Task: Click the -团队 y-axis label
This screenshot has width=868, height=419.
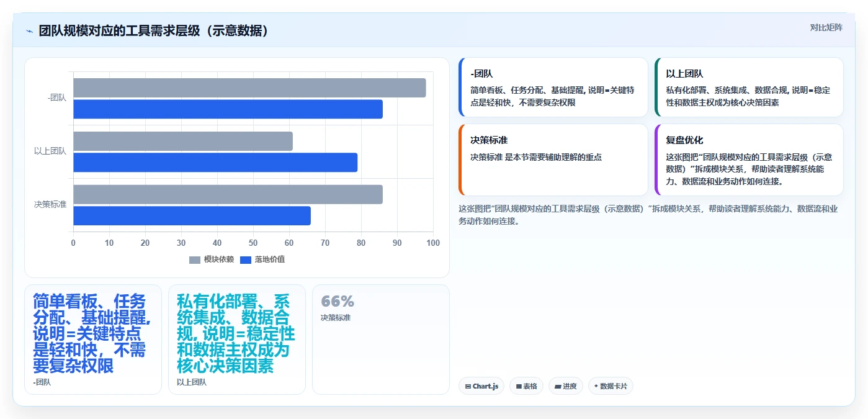Action: click(x=57, y=98)
